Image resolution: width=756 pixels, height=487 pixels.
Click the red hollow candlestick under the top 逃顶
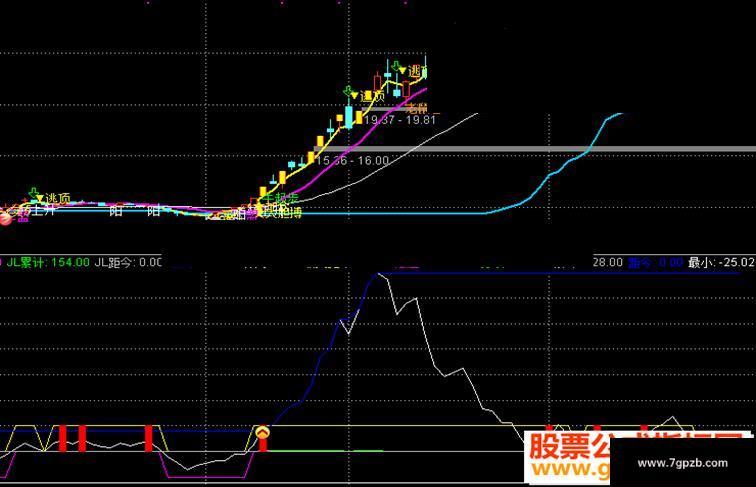click(406, 87)
